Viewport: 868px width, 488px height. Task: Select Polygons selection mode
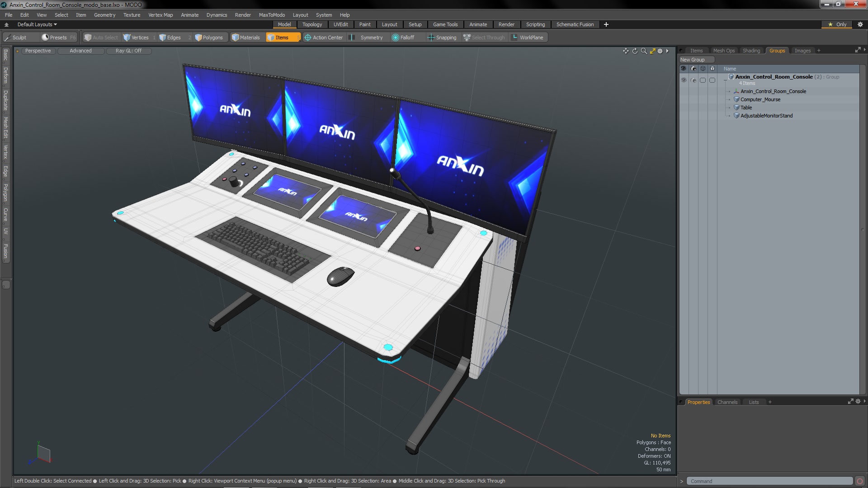pos(208,38)
